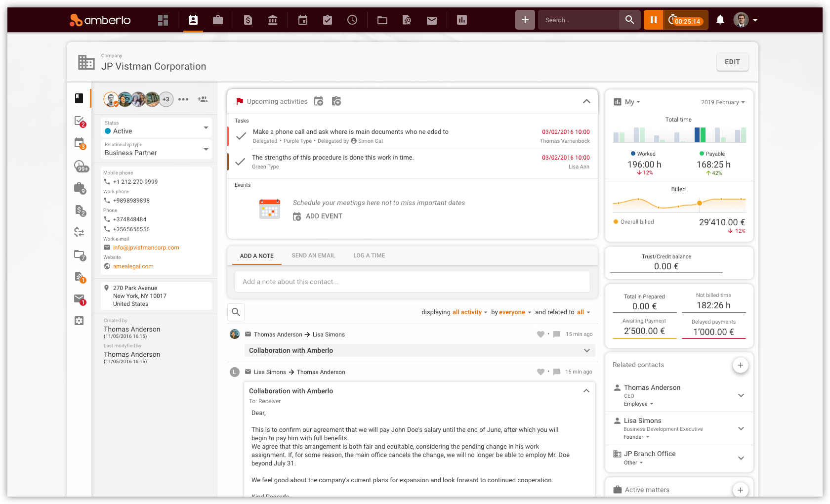Screen dimensions: 830x504
Task: Click the activity feed search button
Action: (236, 312)
